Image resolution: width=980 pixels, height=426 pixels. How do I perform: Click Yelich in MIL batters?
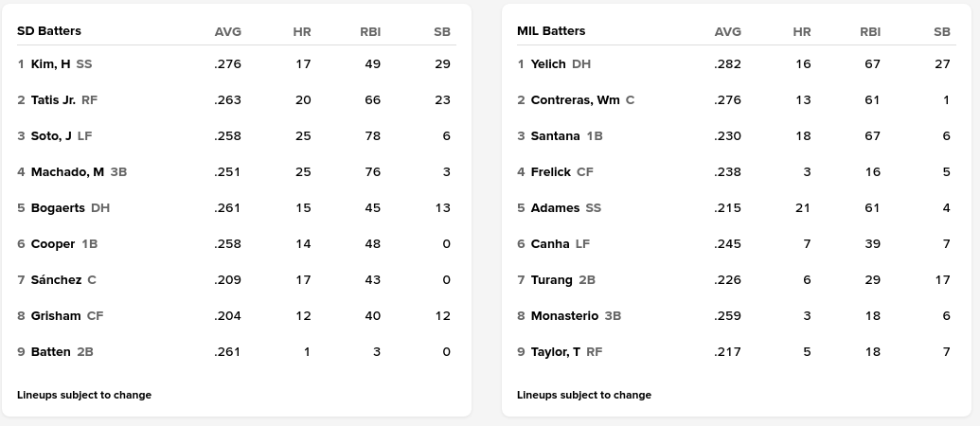pos(549,64)
